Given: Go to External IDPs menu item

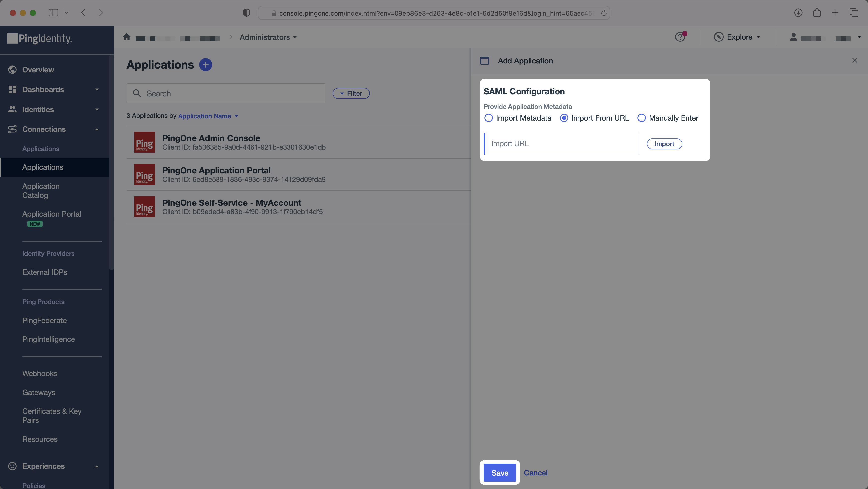Looking at the screenshot, I should coord(44,272).
